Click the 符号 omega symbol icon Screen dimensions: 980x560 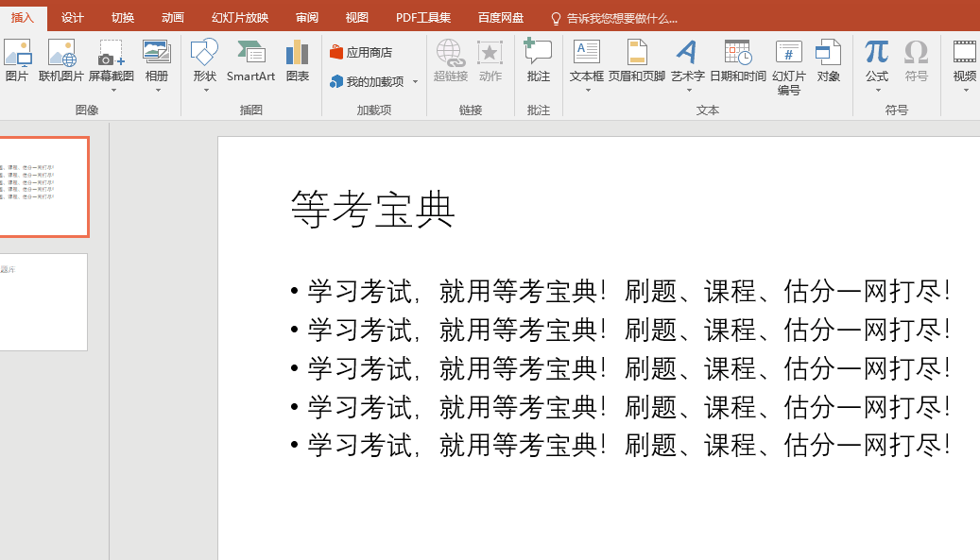coord(916,52)
